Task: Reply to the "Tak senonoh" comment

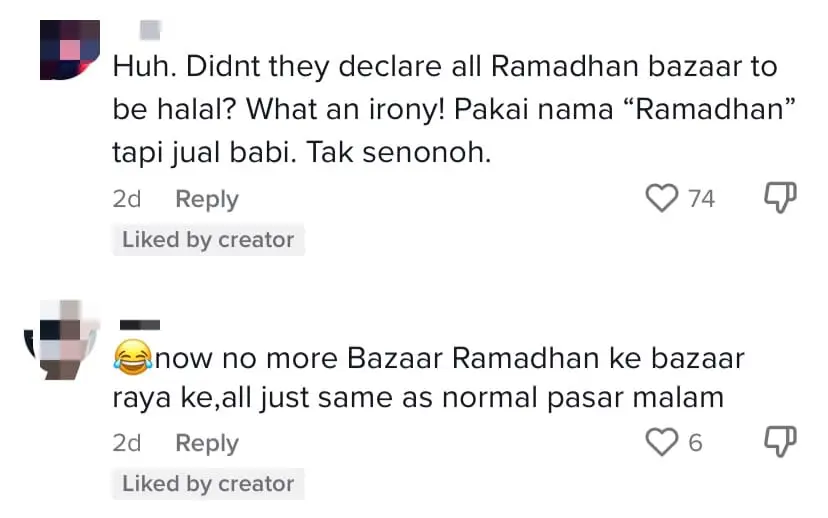Action: (x=207, y=199)
